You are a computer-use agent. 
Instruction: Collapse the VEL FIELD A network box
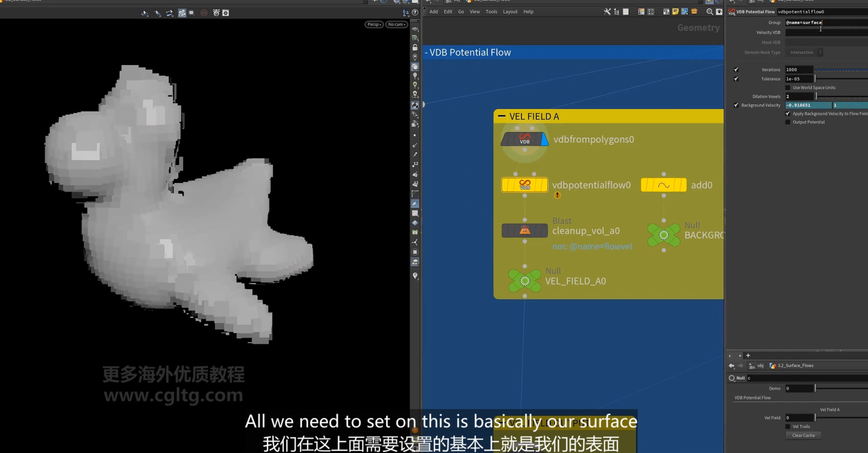tap(502, 116)
